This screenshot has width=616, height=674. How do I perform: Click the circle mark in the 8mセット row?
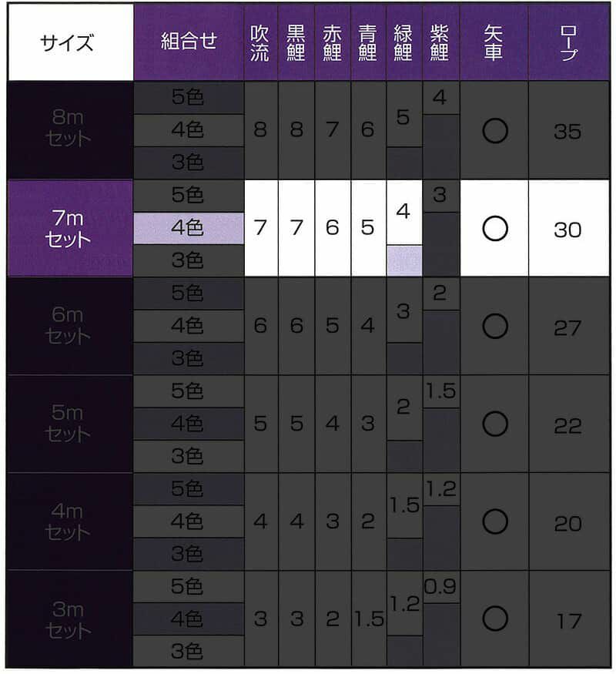pos(494,131)
